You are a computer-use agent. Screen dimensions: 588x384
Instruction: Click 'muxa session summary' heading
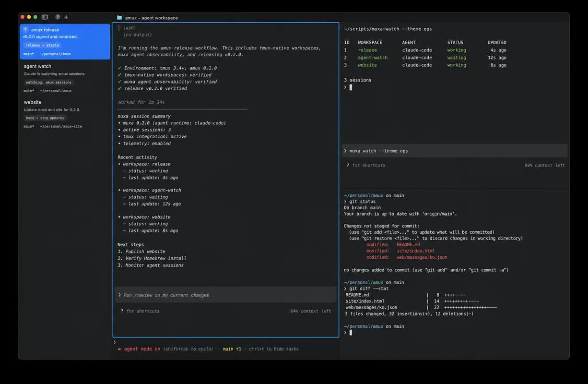click(144, 116)
